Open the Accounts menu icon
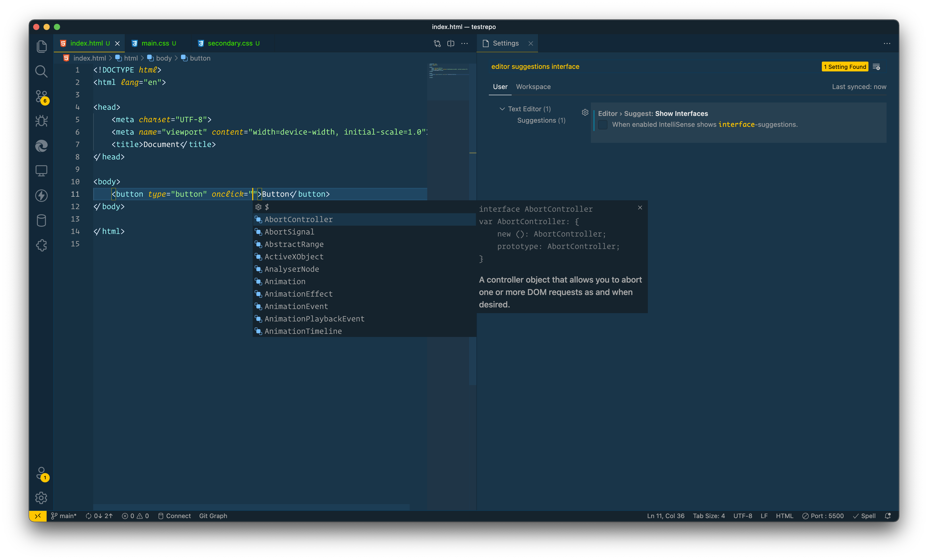 (41, 474)
